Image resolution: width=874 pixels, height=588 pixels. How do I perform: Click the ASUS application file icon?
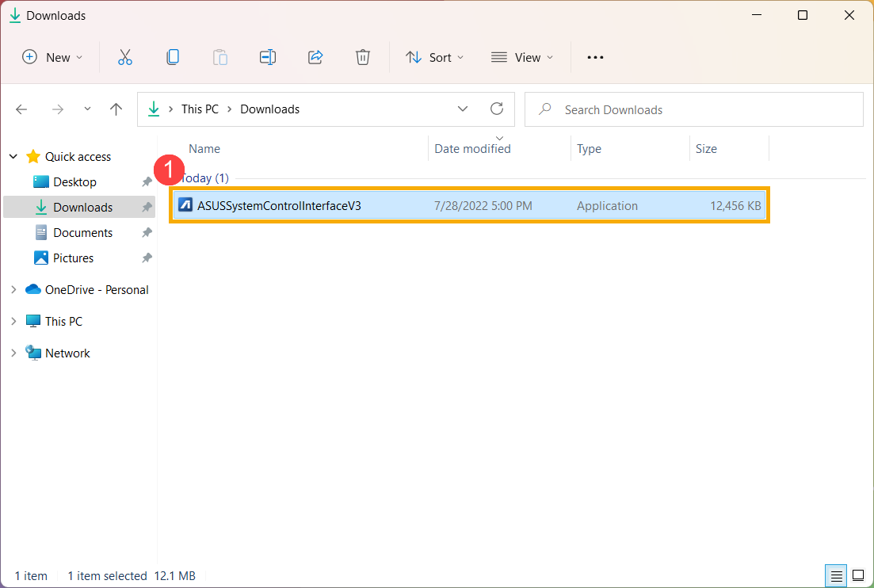pyautogui.click(x=185, y=205)
